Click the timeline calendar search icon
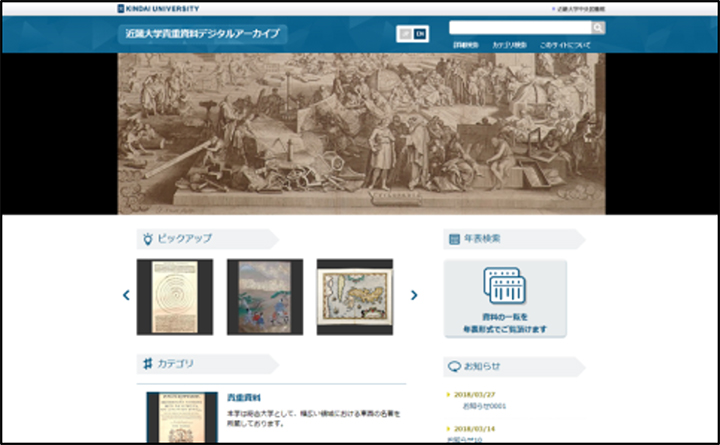The width and height of the screenshot is (720, 445). point(505,286)
